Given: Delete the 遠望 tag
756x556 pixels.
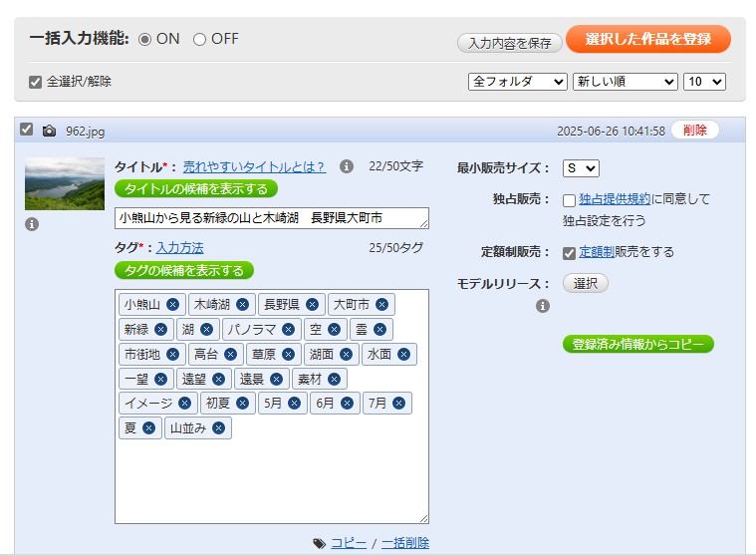Looking at the screenshot, I should coord(218,379).
